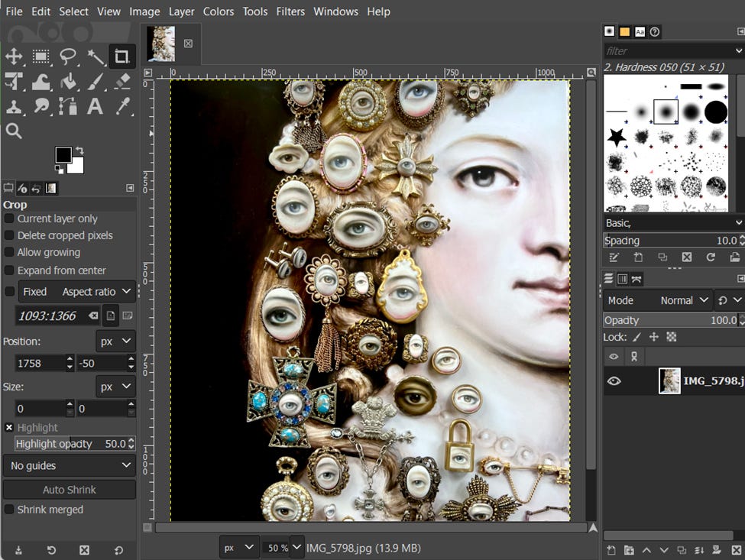The width and height of the screenshot is (745, 560).
Task: Open the Basic brush tag dropdown
Action: tap(738, 222)
